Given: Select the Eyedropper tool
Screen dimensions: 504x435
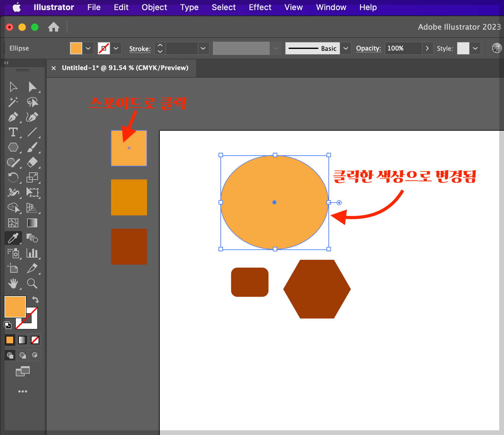Looking at the screenshot, I should [x=13, y=238].
